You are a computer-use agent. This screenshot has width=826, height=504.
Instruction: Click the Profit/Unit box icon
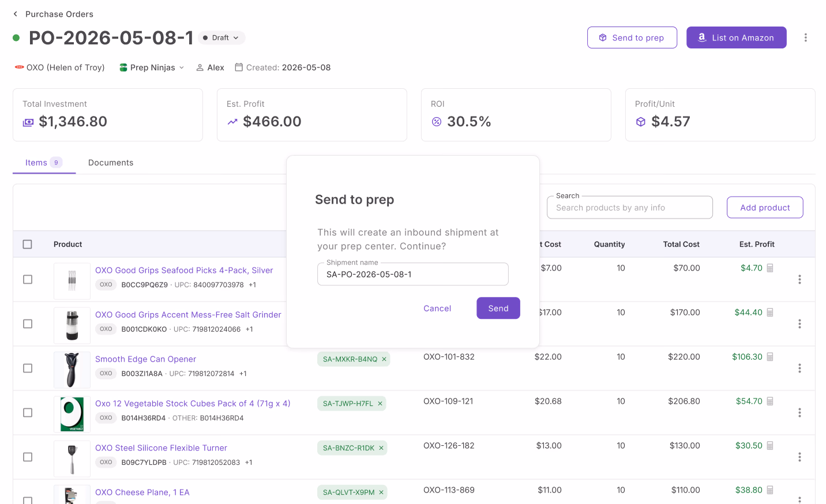[641, 122]
